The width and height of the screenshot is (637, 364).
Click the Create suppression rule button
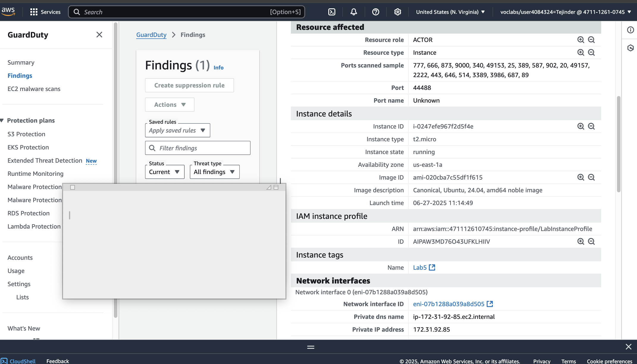click(x=189, y=85)
